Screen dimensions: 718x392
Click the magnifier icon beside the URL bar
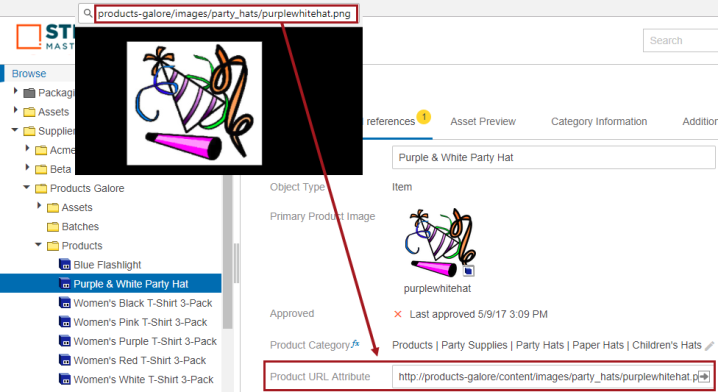(87, 13)
